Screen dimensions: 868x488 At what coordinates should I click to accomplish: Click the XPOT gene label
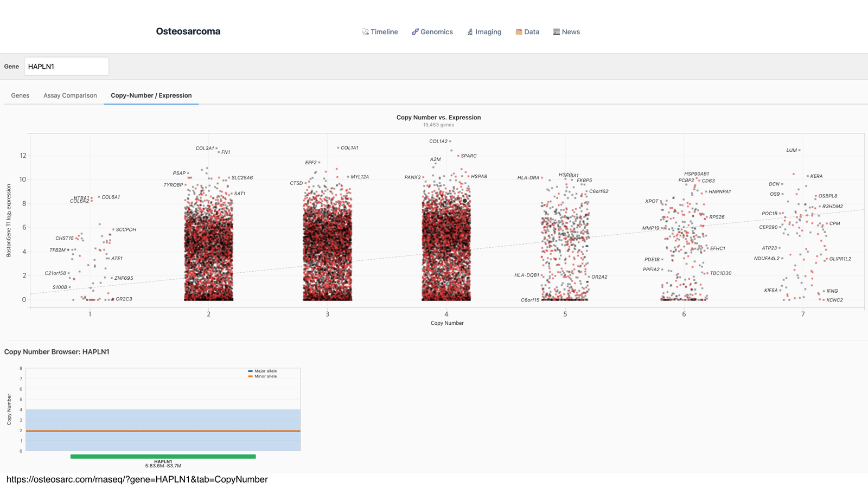click(x=652, y=201)
